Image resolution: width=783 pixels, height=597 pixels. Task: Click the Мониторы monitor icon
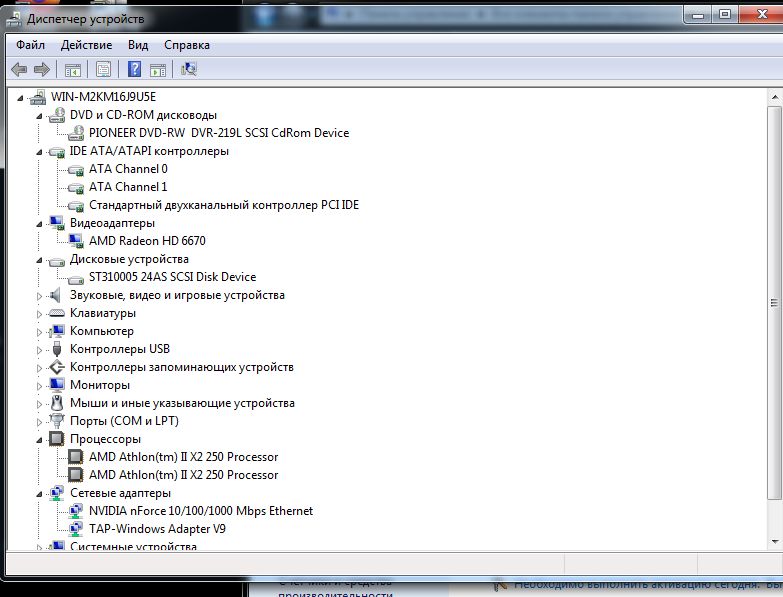pyautogui.click(x=57, y=384)
